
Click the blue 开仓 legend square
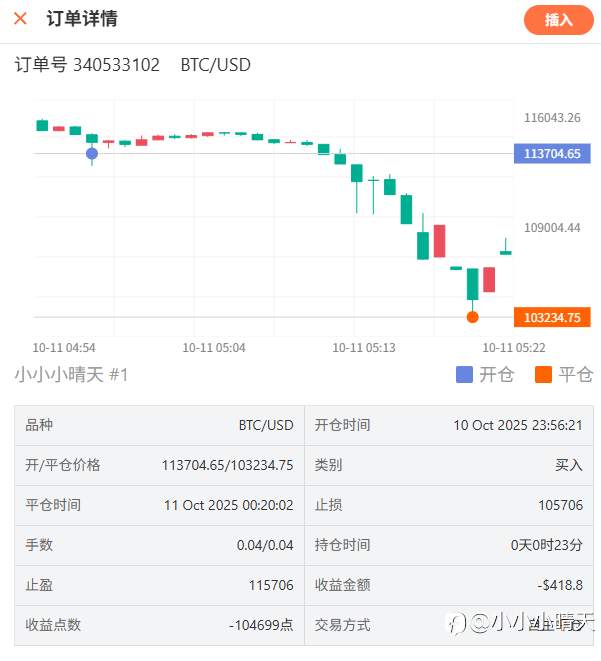click(x=464, y=375)
